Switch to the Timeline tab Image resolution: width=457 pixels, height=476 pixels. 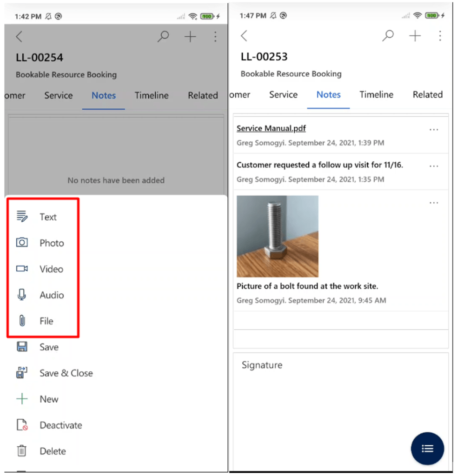[x=377, y=94]
